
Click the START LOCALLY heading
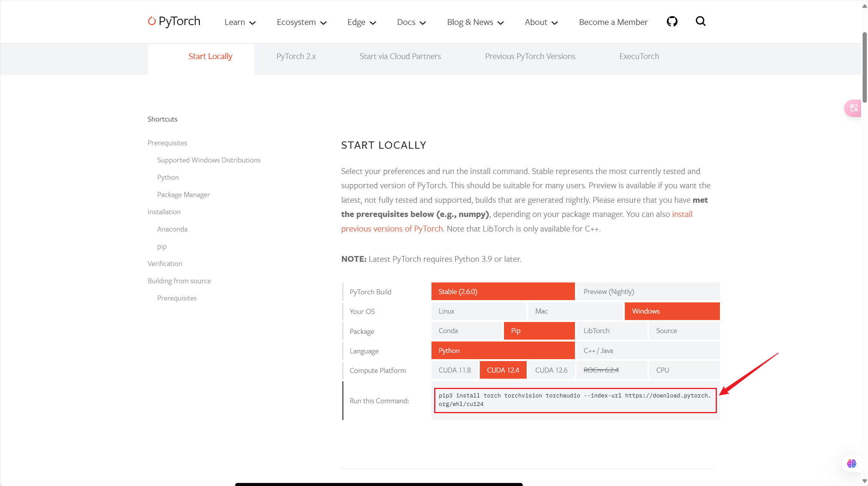(384, 145)
